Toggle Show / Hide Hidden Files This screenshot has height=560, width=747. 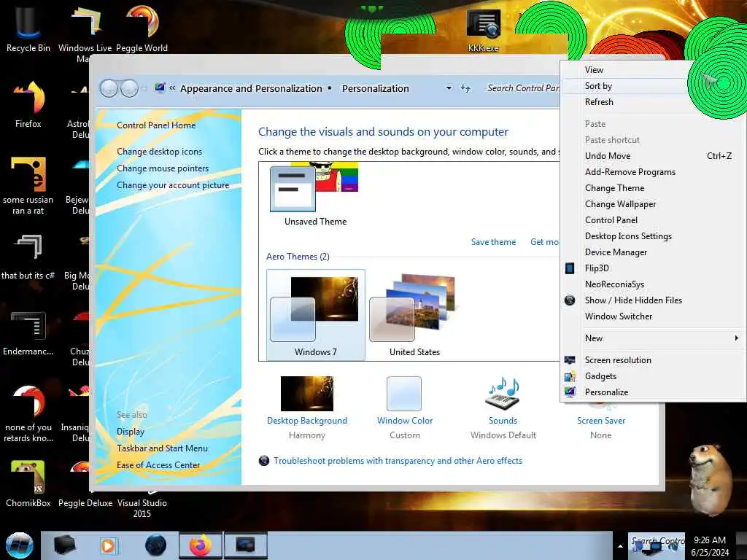(653, 300)
